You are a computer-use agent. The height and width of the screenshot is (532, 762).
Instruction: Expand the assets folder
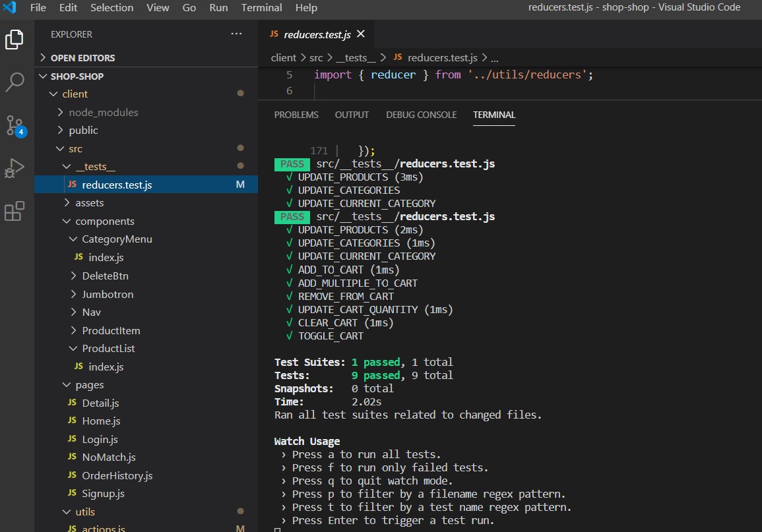coord(67,202)
